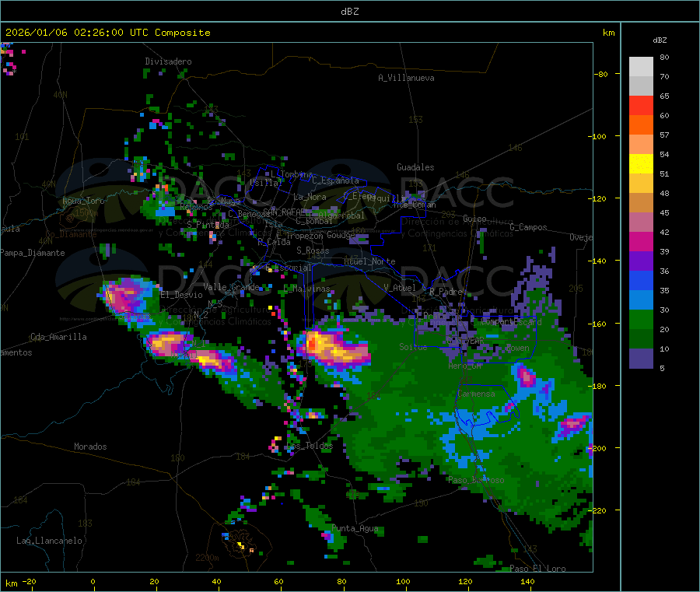Select the 65–70 dBZ light gray swatch
Image resolution: width=700 pixels, height=592 pixels.
pyautogui.click(x=641, y=86)
